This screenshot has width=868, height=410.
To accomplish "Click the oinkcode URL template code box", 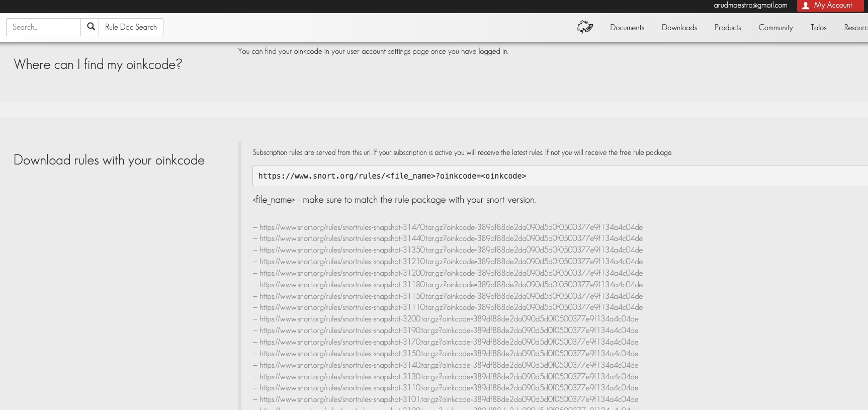I will pos(560,176).
